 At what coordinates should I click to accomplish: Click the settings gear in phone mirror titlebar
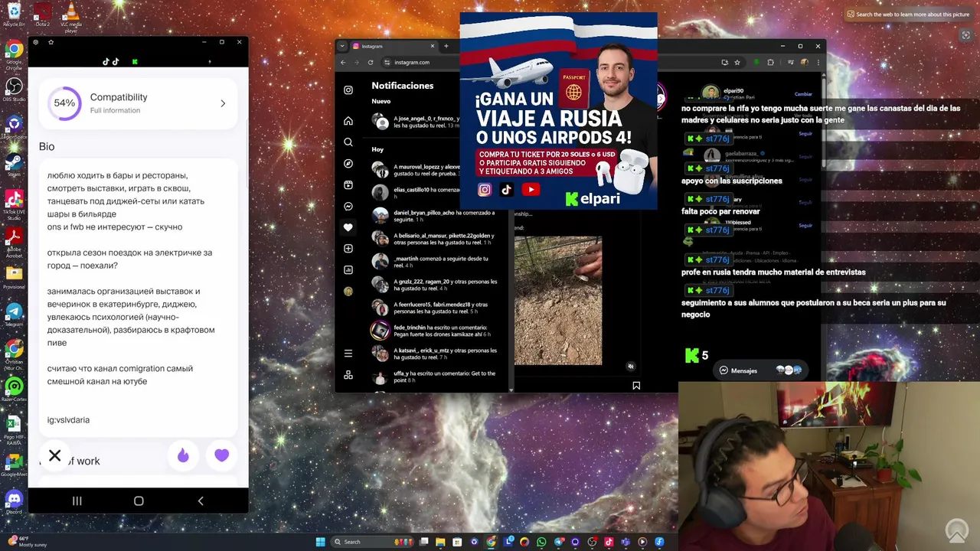pyautogui.click(x=35, y=42)
